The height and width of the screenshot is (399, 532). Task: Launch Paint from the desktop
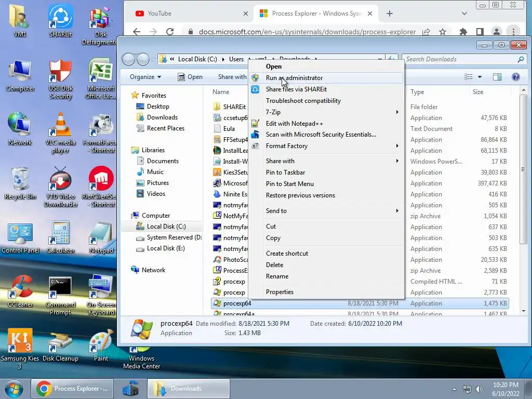[101, 346]
